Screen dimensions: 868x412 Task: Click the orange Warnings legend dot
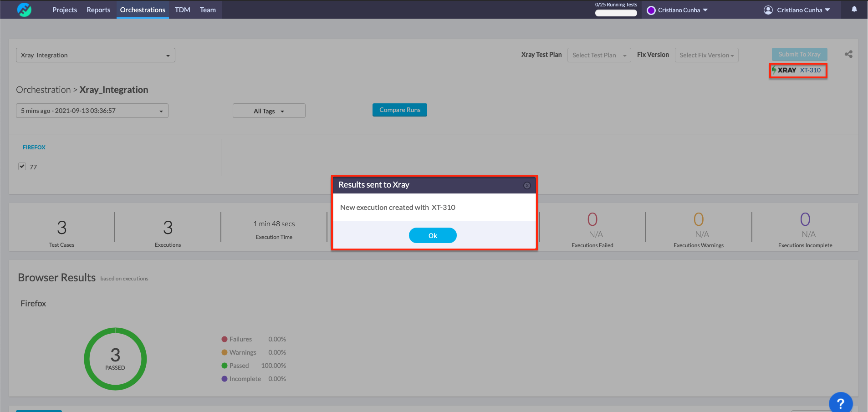click(225, 352)
